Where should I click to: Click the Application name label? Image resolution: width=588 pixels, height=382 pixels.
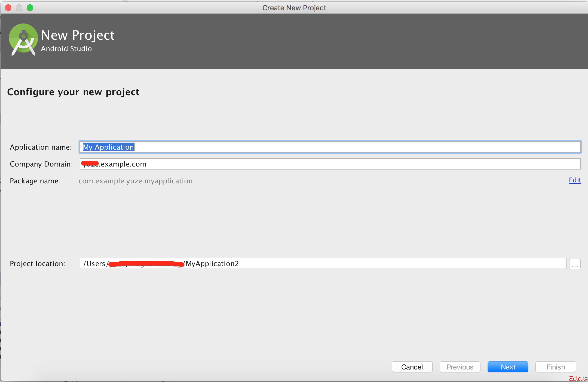click(41, 147)
